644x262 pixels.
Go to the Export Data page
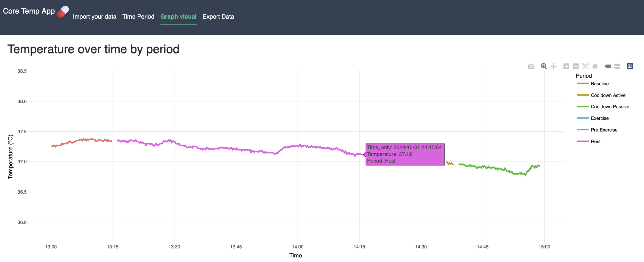[x=218, y=16]
